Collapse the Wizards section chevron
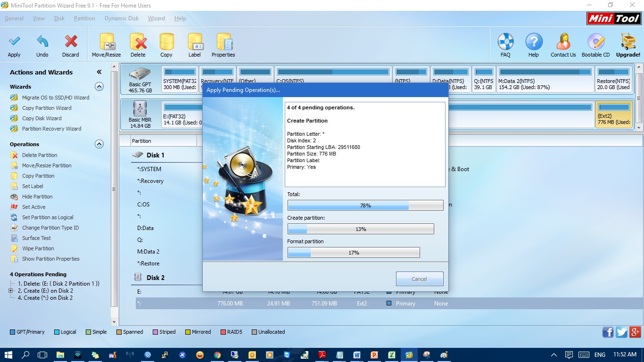Screen dimensions: 644x362 (x=99, y=87)
